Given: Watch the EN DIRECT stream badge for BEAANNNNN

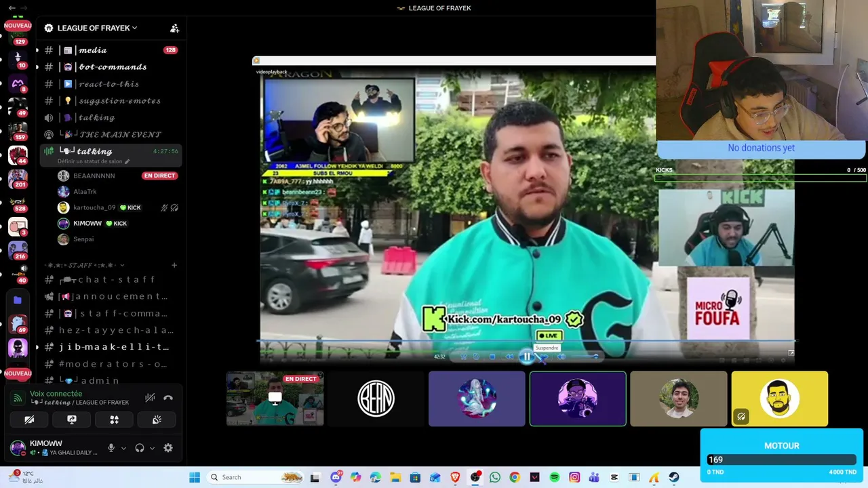Looking at the screenshot, I should (159, 176).
